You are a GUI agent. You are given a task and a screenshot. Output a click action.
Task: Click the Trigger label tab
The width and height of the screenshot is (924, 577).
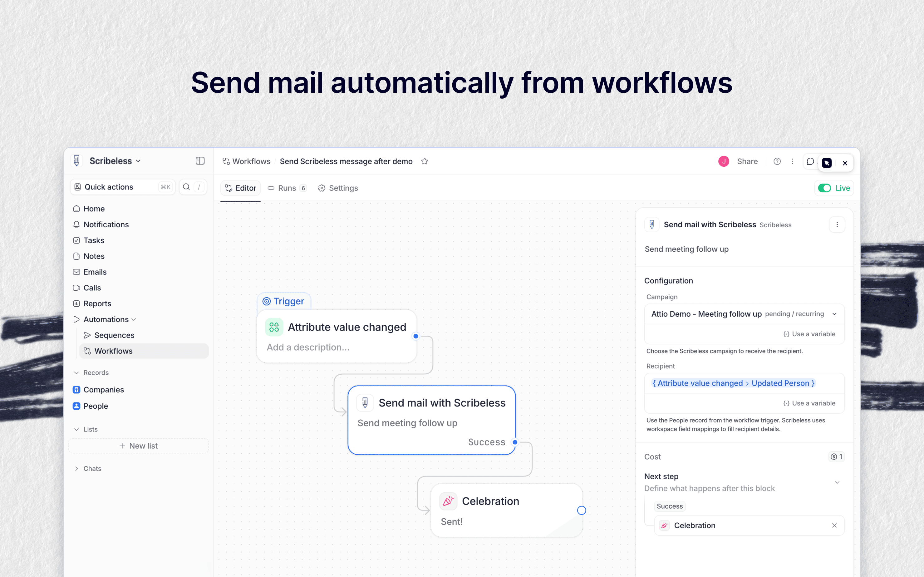(x=284, y=302)
